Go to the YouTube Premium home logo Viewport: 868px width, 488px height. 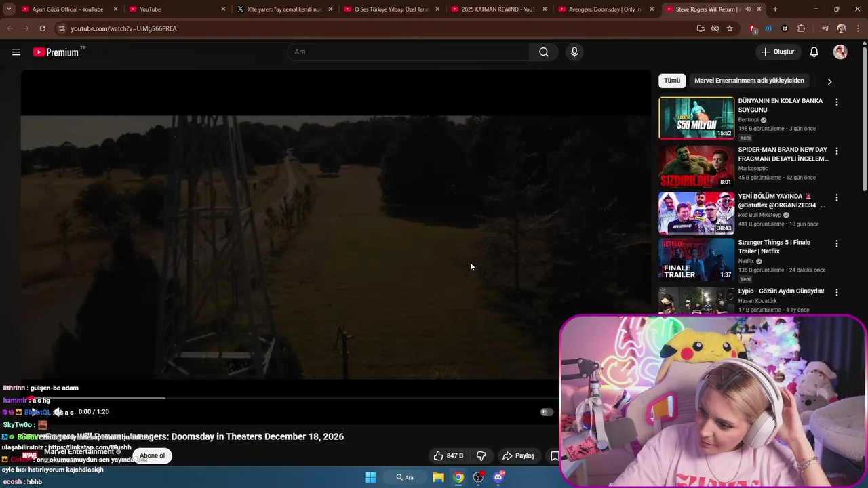pyautogui.click(x=56, y=52)
